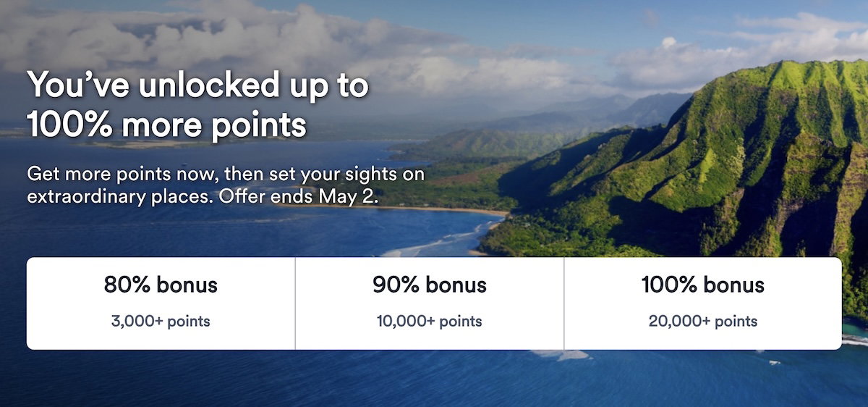
Task: Click the "3,000+ points" label
Action: [x=161, y=321]
